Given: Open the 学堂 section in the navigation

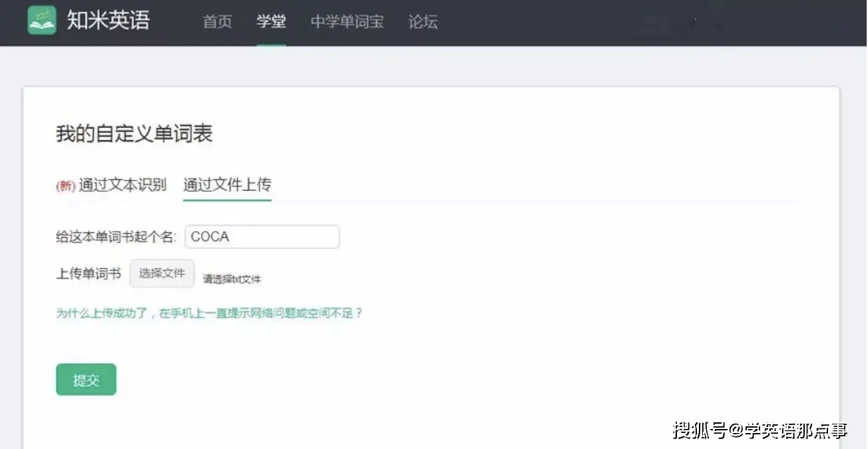Looking at the screenshot, I should click(271, 21).
